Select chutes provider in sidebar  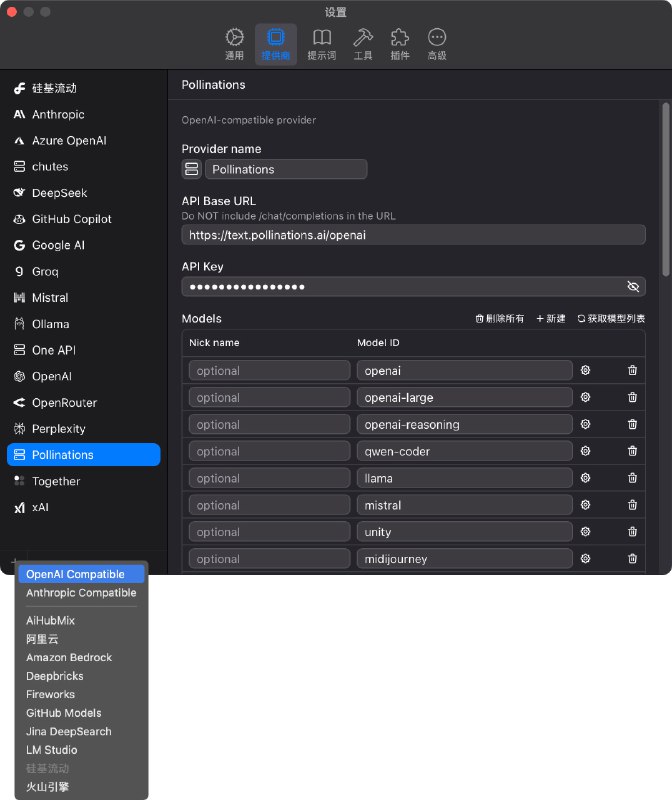click(84, 166)
